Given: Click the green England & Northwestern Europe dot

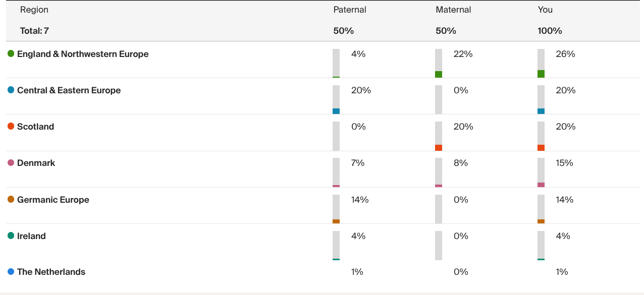Looking at the screenshot, I should [11, 54].
